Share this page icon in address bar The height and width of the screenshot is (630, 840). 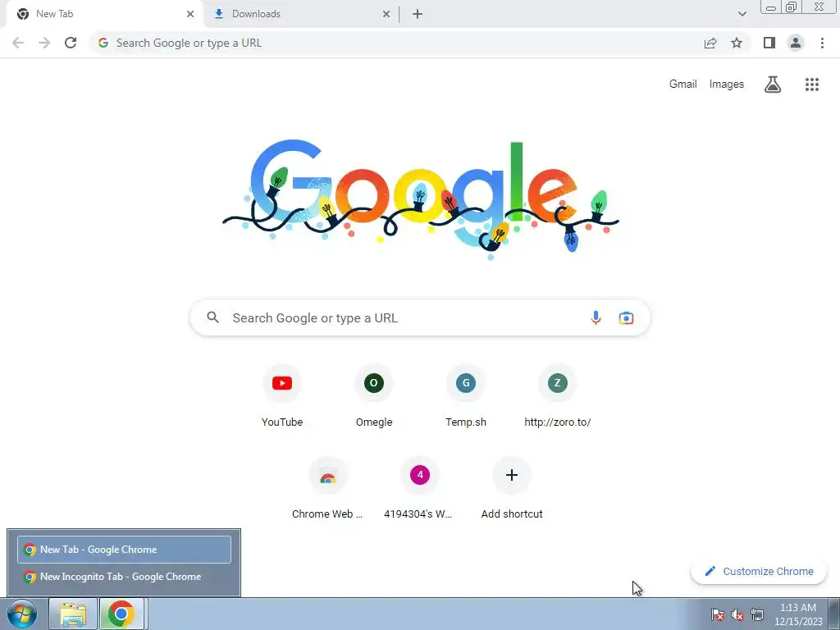[710, 43]
